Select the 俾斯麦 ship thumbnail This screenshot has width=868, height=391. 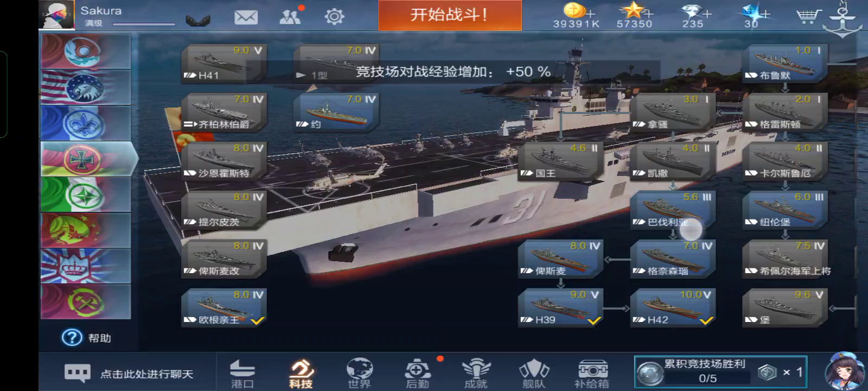561,259
